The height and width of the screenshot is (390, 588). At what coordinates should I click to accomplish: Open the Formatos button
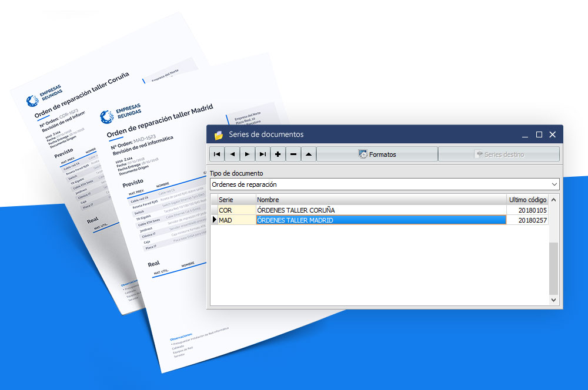(x=377, y=154)
